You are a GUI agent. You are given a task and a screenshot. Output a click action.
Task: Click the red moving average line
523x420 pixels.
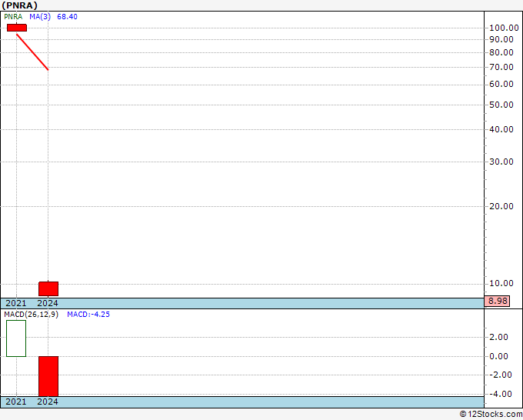[32, 52]
